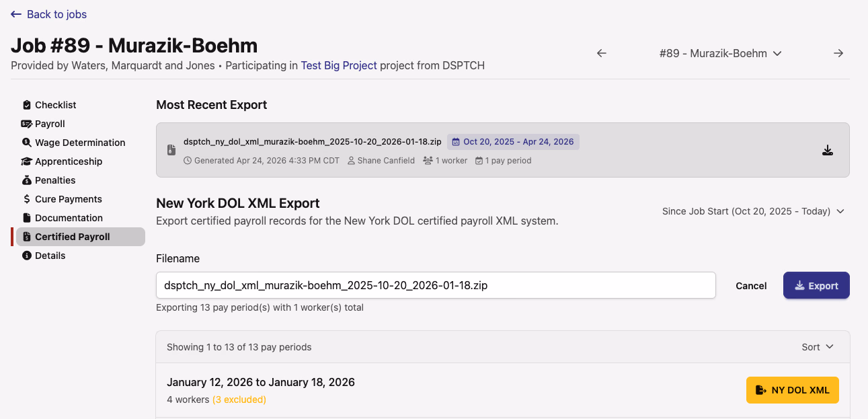Click the Export button

pos(816,285)
